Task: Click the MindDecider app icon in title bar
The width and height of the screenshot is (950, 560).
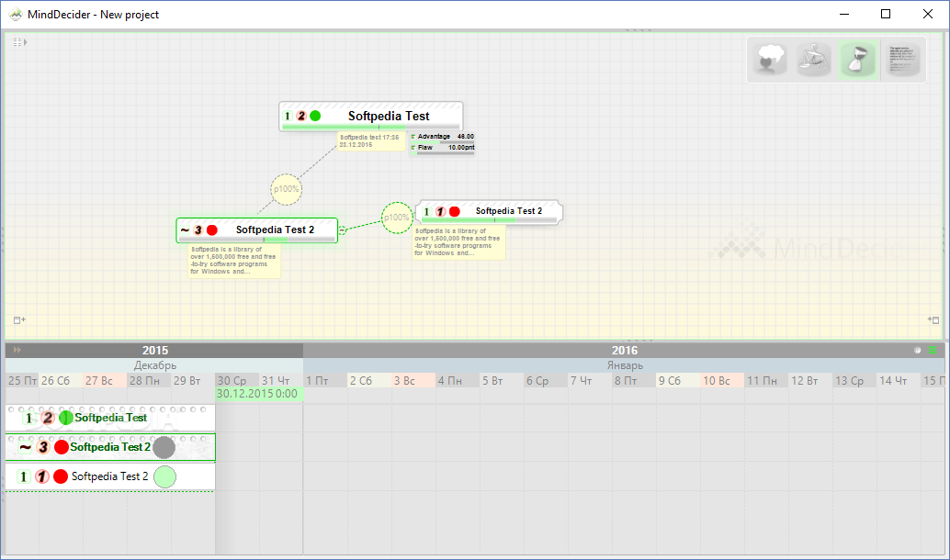Action: (x=16, y=14)
